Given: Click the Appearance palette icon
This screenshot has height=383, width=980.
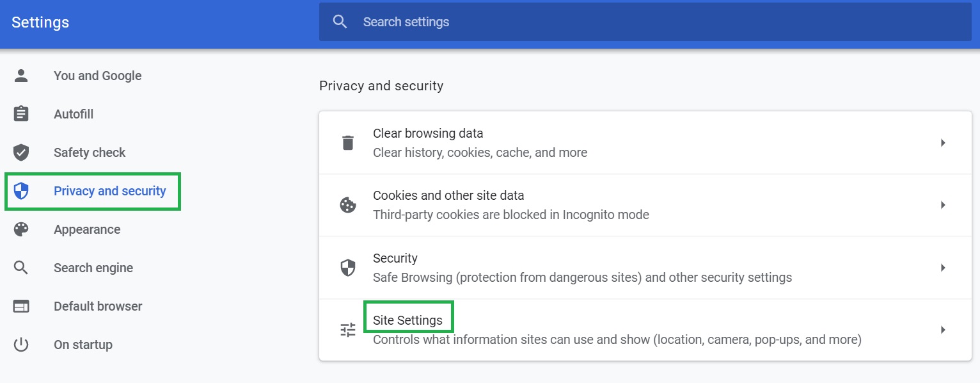Looking at the screenshot, I should 21,229.
